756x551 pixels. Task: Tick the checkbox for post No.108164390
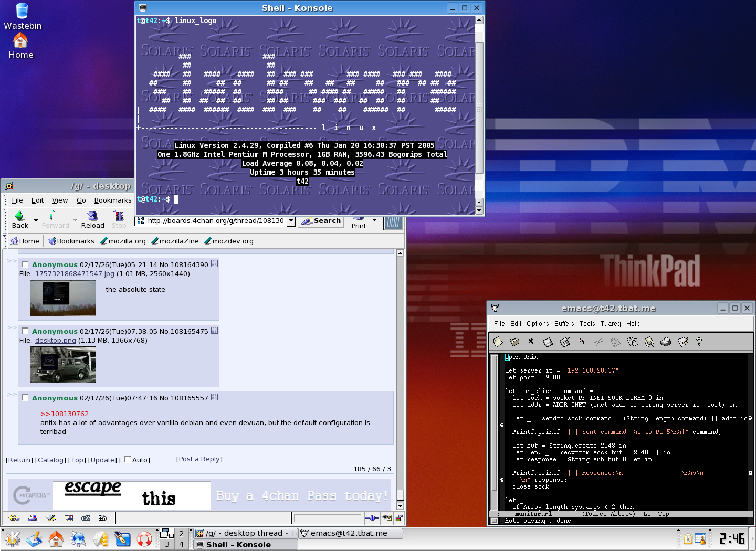pyautogui.click(x=25, y=264)
